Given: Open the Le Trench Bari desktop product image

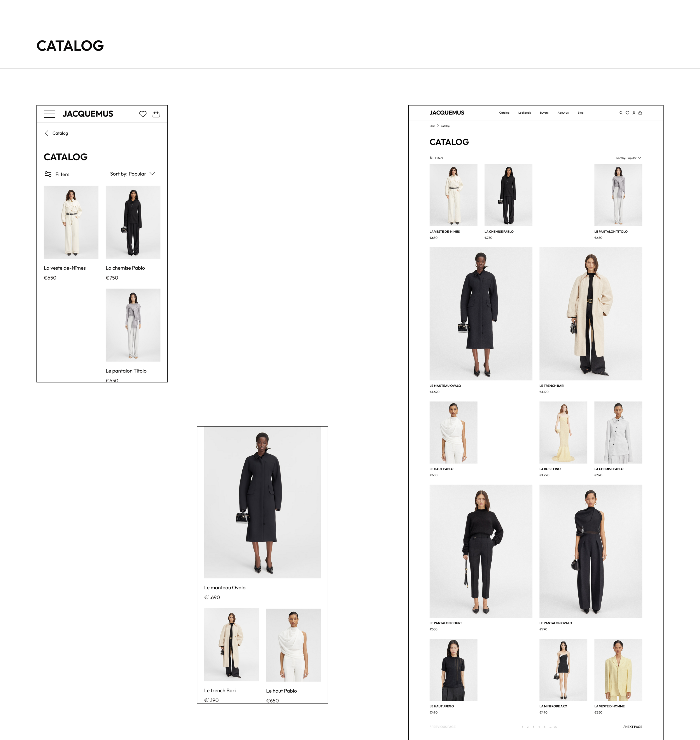Looking at the screenshot, I should click(591, 314).
